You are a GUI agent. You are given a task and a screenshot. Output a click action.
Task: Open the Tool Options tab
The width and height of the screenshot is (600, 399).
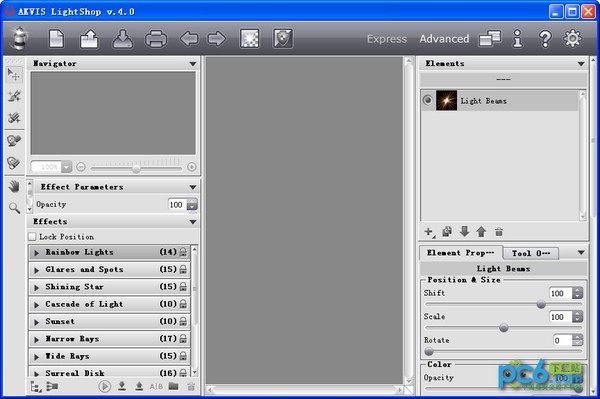point(531,253)
